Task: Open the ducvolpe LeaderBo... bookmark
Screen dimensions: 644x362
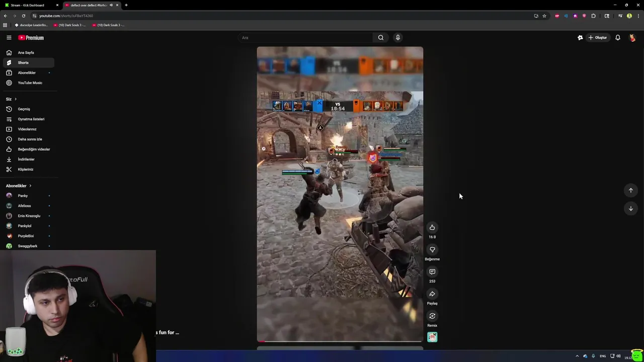Action: coord(31,25)
